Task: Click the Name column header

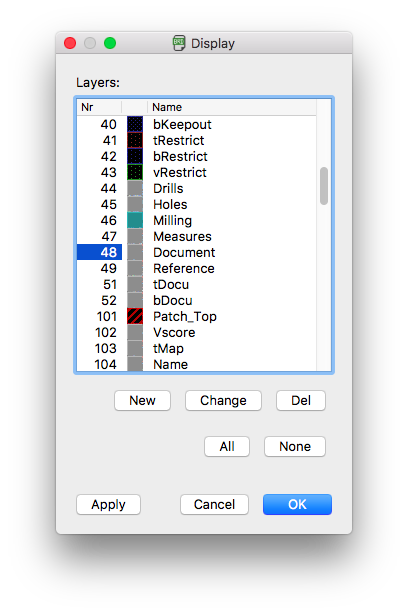Action: tap(232, 107)
